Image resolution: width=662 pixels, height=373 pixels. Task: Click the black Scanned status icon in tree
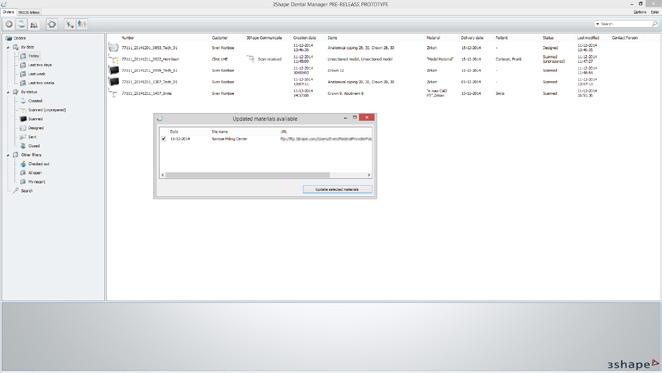coord(23,119)
